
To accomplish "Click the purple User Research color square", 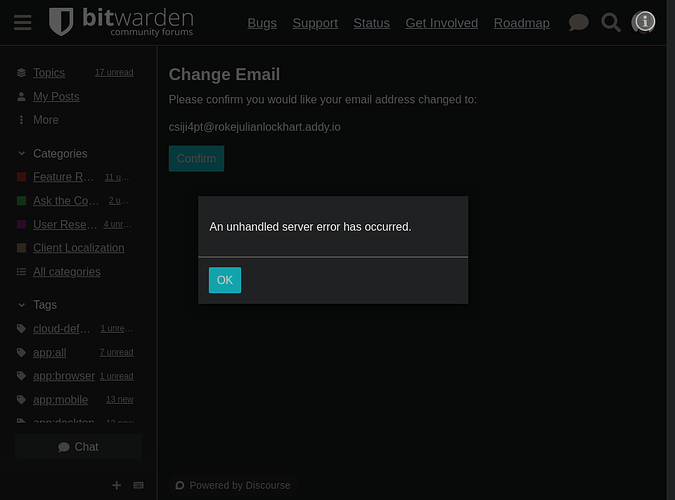I will (22, 224).
